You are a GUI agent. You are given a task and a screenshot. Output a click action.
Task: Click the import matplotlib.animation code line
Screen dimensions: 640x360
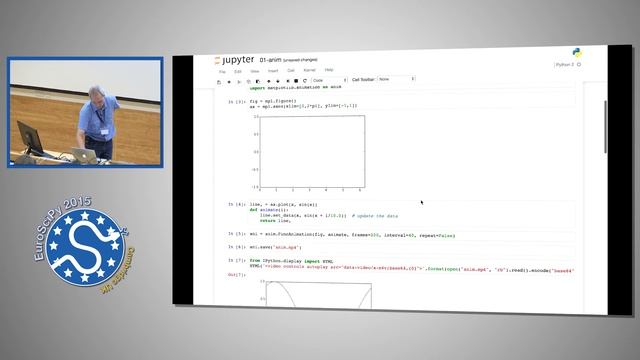[x=296, y=87]
